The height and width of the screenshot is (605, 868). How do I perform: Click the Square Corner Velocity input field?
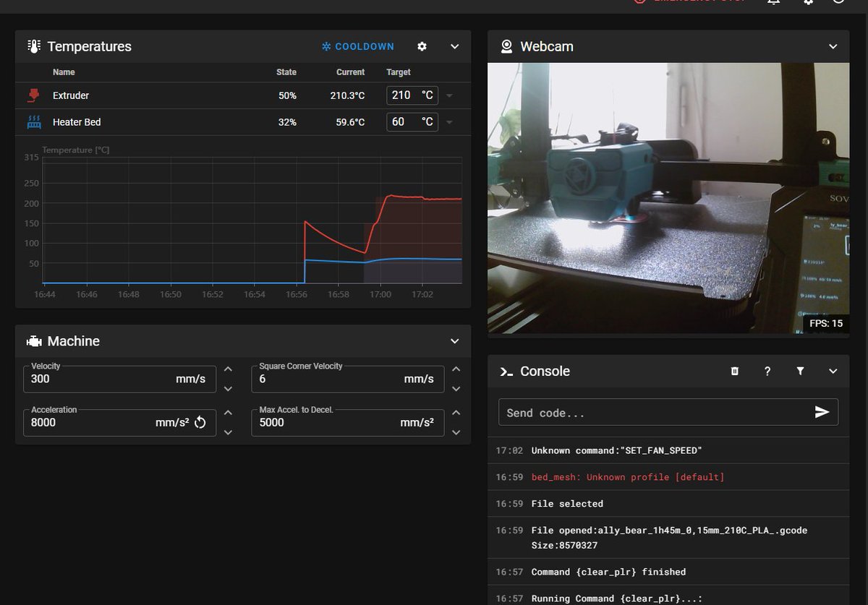(x=348, y=379)
